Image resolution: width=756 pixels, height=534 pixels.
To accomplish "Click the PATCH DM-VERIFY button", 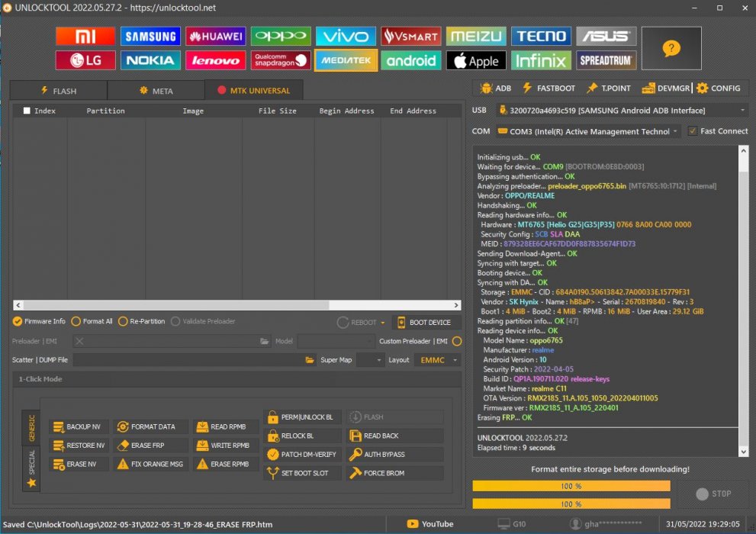I will tap(303, 455).
